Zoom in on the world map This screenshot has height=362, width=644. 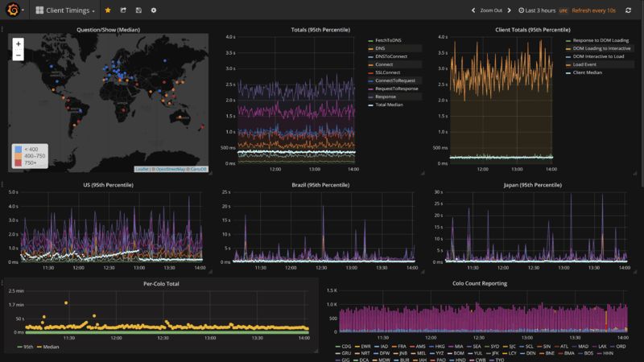pos(18,44)
